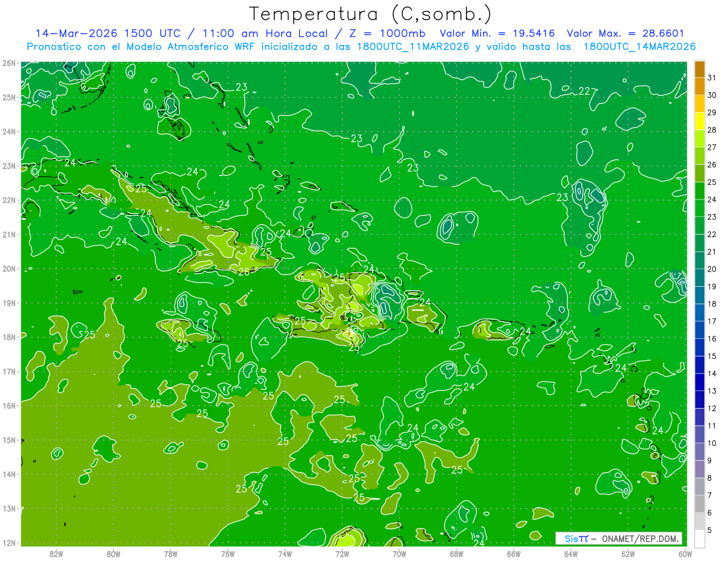Screen dimensions: 728x562
Task: Click the 13N latitude label
Action: click(x=8, y=508)
